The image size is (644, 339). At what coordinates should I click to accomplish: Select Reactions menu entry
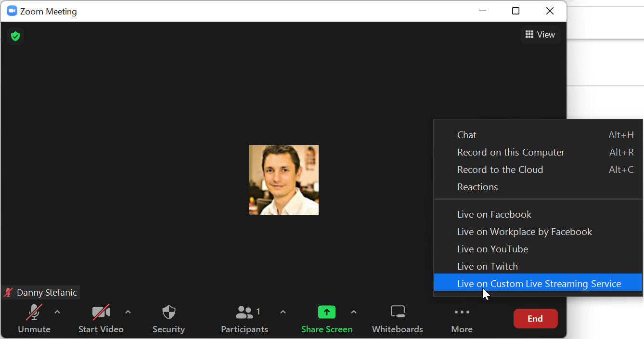click(538, 187)
